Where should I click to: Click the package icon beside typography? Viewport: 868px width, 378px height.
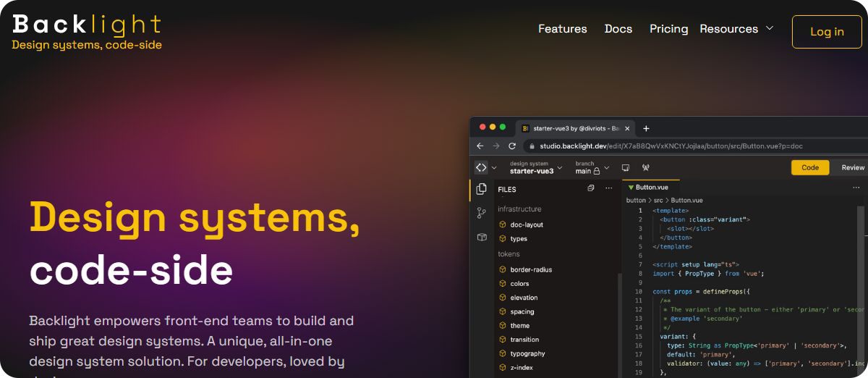pos(502,353)
